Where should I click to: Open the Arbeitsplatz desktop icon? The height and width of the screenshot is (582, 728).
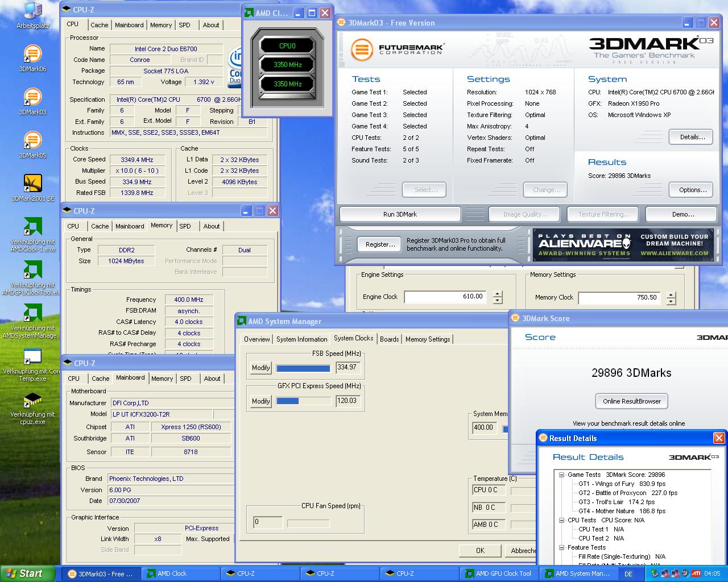click(32, 15)
